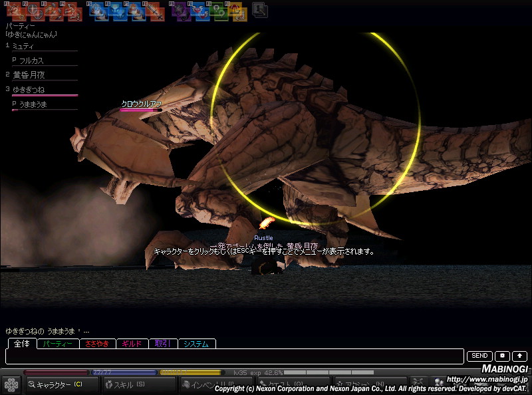Image resolution: width=532 pixels, height=395 pixels.
Task: Select party member ミュティ
Action: coord(23,46)
